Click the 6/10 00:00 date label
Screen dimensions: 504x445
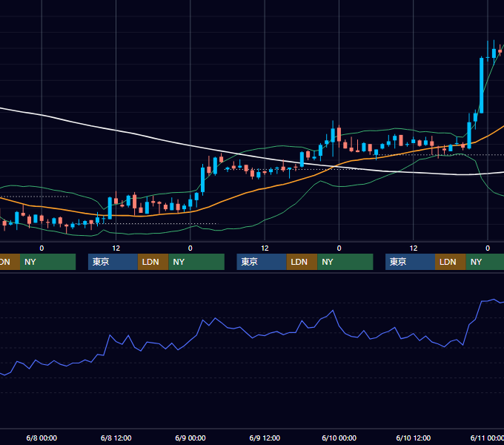pyautogui.click(x=339, y=438)
